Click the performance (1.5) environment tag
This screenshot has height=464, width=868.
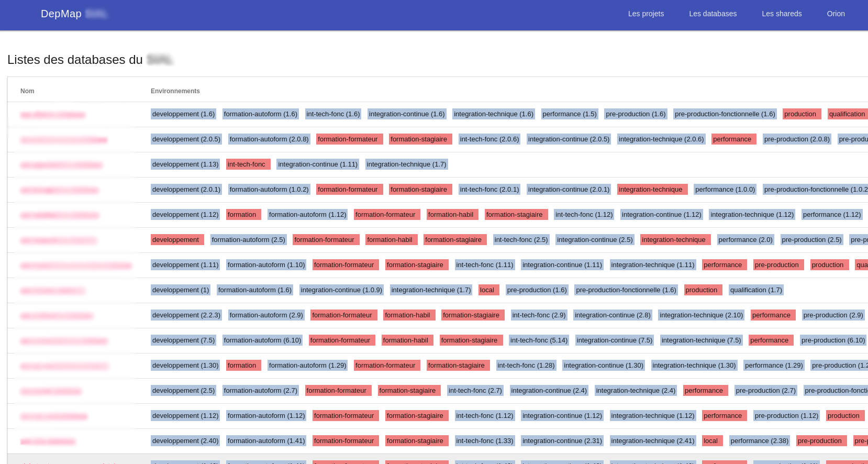(x=569, y=114)
